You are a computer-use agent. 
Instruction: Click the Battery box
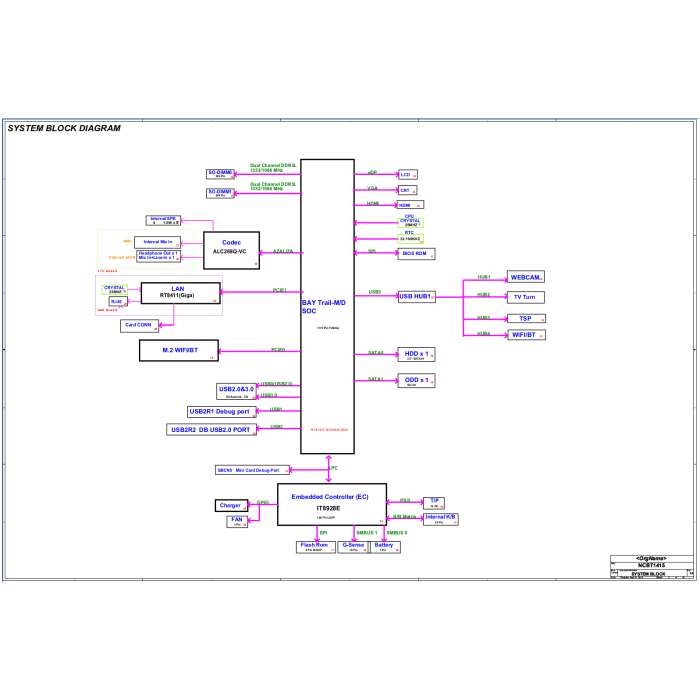point(385,547)
